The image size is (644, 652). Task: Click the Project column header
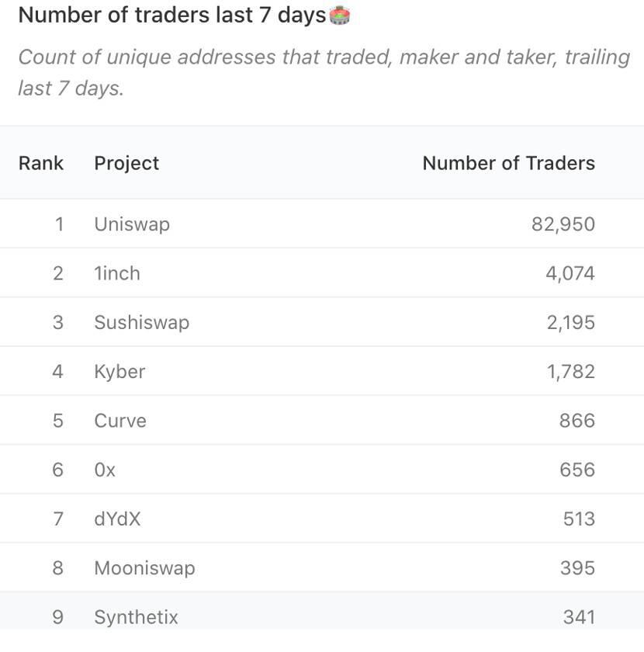click(x=126, y=163)
